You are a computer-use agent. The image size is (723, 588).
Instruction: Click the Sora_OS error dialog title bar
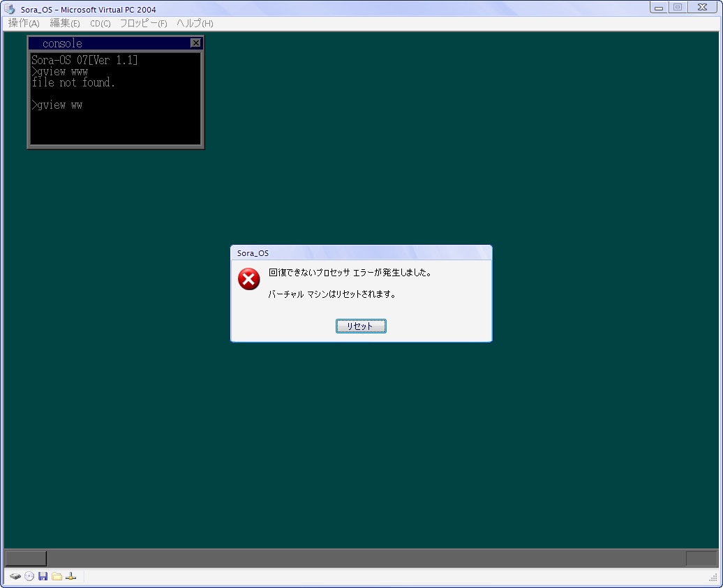tap(361, 253)
